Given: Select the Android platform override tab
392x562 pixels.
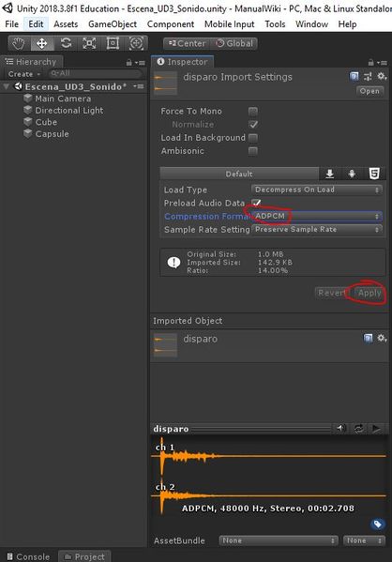Looking at the screenshot, I should (352, 174).
